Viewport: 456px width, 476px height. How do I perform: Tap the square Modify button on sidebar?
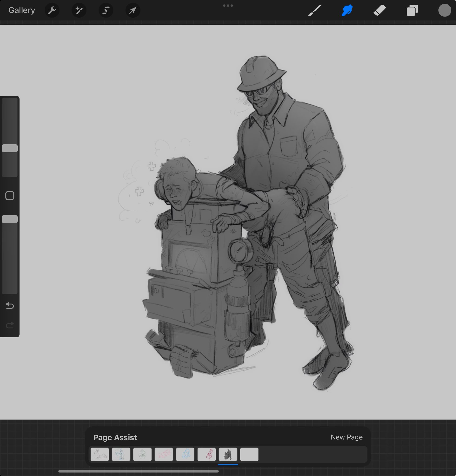(10, 195)
